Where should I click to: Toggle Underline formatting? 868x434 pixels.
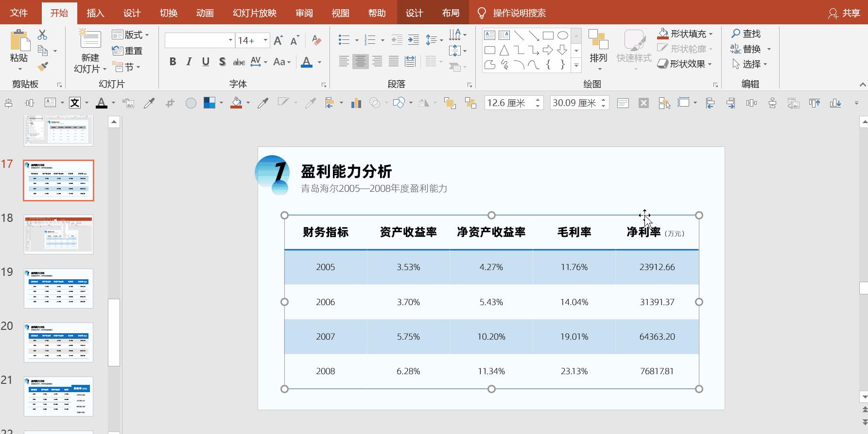pyautogui.click(x=206, y=62)
